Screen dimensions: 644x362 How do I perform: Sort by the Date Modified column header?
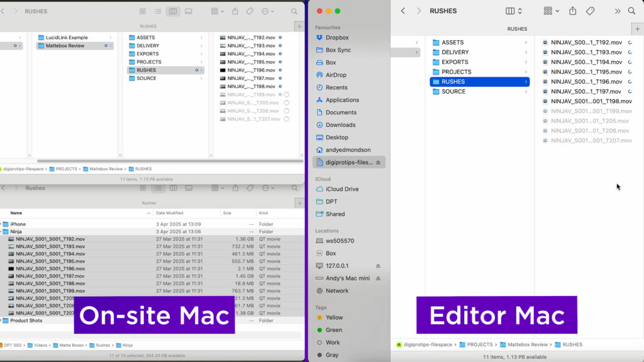[x=169, y=213]
